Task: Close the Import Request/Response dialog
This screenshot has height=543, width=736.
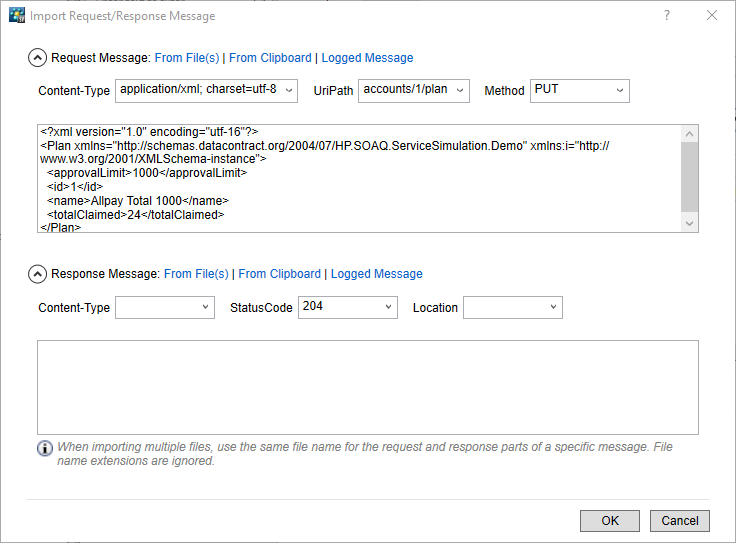Action: pyautogui.click(x=712, y=16)
